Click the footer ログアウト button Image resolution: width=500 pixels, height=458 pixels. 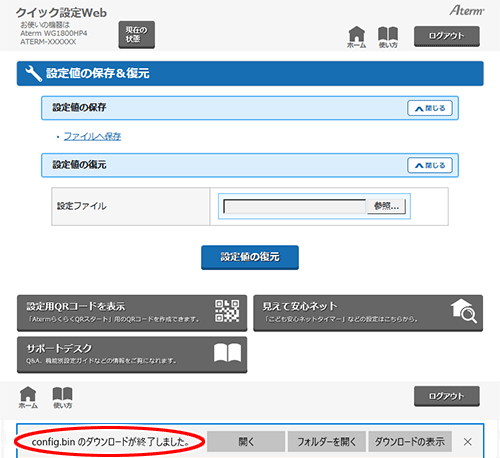pos(447,396)
